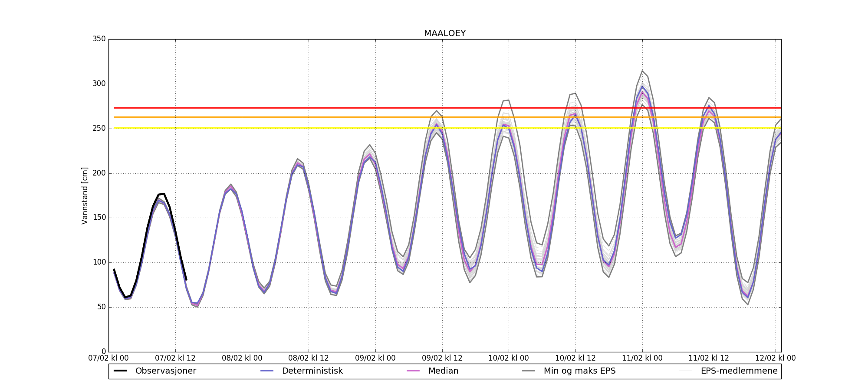Screen dimensions: 868x391
Task: Click the Median legend label
Action: click(x=443, y=371)
